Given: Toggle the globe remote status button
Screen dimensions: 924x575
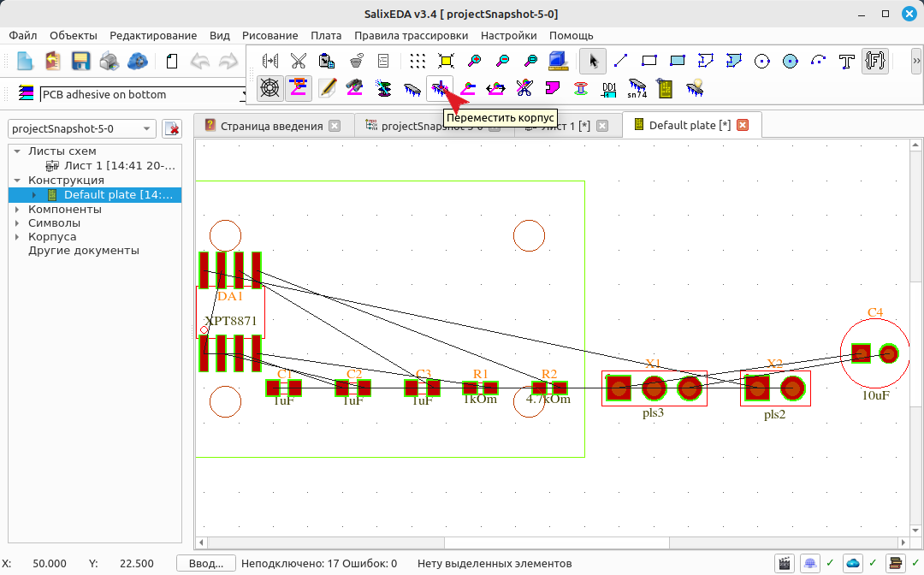Looking at the screenshot, I should pos(809,564).
